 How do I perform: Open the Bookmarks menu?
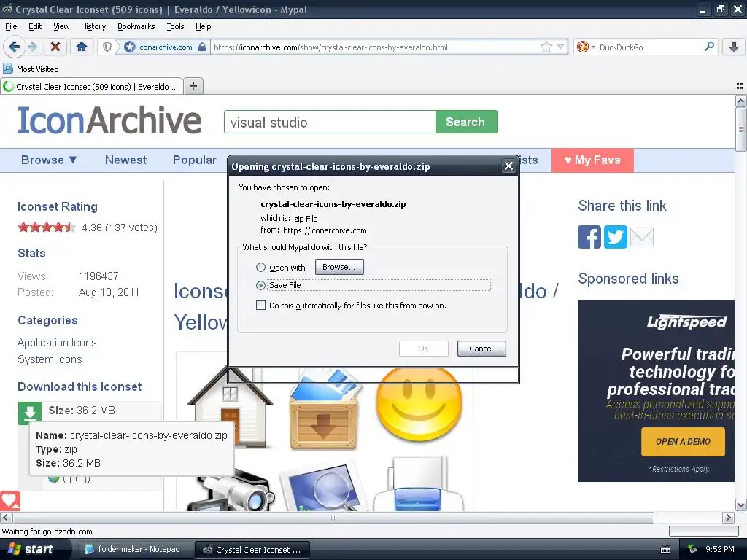click(136, 26)
